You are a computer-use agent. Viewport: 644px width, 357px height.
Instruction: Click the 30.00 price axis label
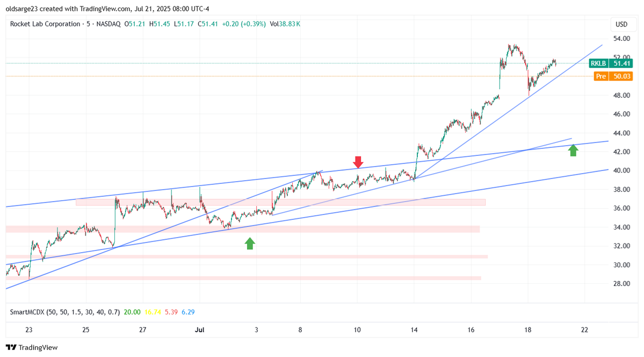(x=621, y=265)
